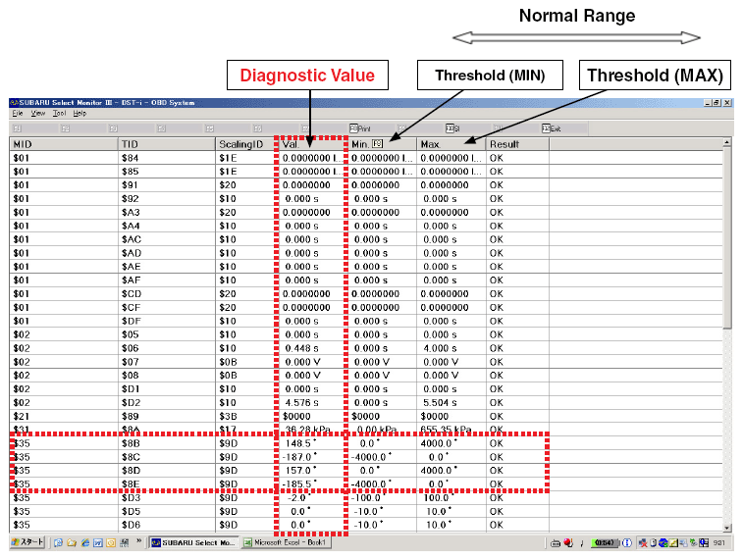
Task: Click the Print (F8) toolbar button
Action: click(360, 128)
